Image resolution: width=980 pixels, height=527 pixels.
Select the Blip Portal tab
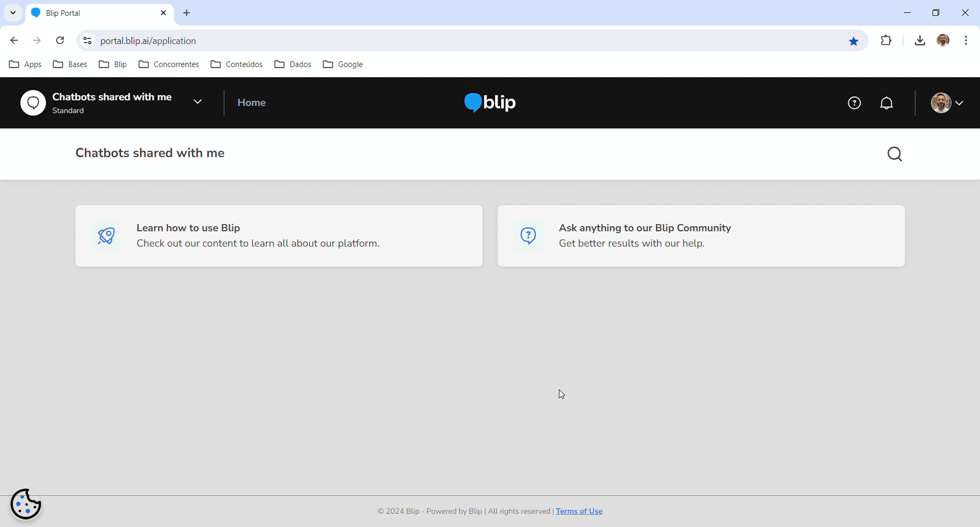(x=100, y=13)
